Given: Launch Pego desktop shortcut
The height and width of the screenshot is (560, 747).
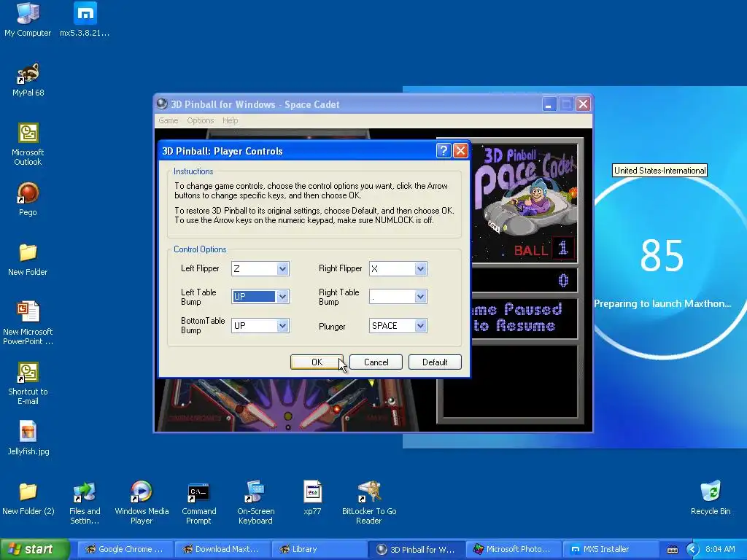Looking at the screenshot, I should [28, 199].
